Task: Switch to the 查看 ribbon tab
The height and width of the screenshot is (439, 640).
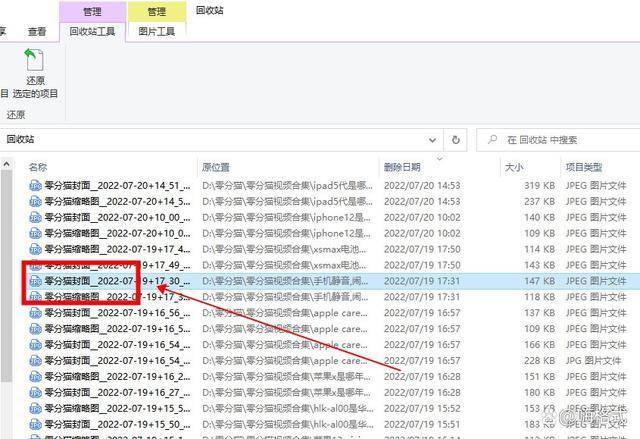Action: tap(37, 31)
